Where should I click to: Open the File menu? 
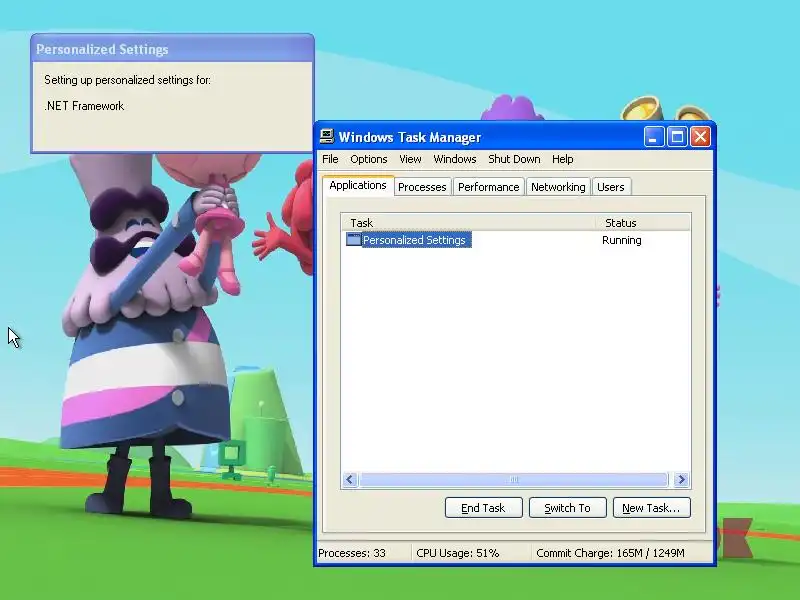click(x=330, y=159)
